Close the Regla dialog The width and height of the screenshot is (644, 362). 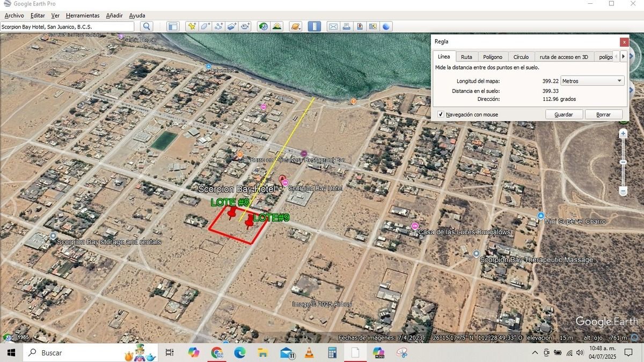tap(624, 42)
